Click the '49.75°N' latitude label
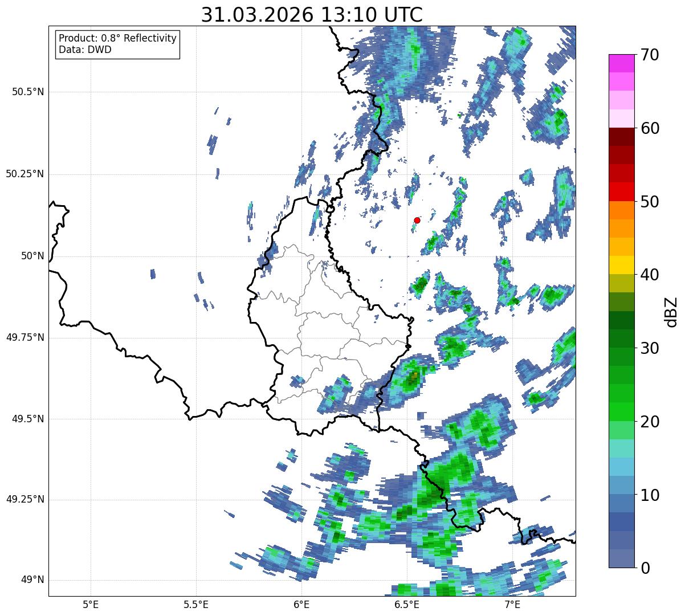The height and width of the screenshot is (616, 685). click(25, 337)
